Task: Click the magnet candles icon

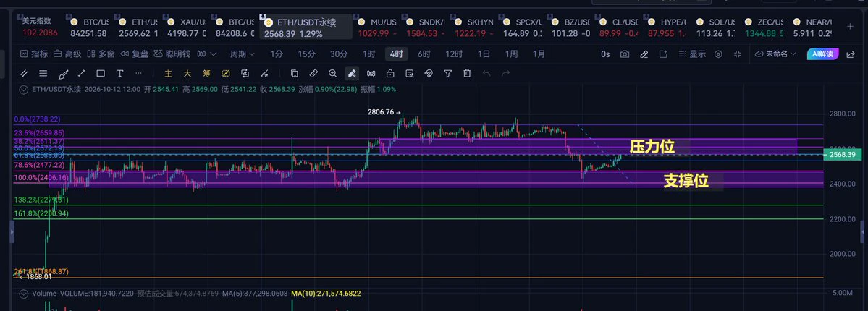Action: coord(371,73)
